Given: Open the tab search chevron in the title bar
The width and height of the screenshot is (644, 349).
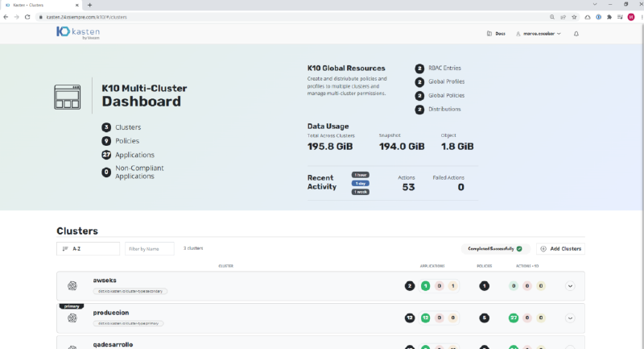Looking at the screenshot, I should [595, 4].
